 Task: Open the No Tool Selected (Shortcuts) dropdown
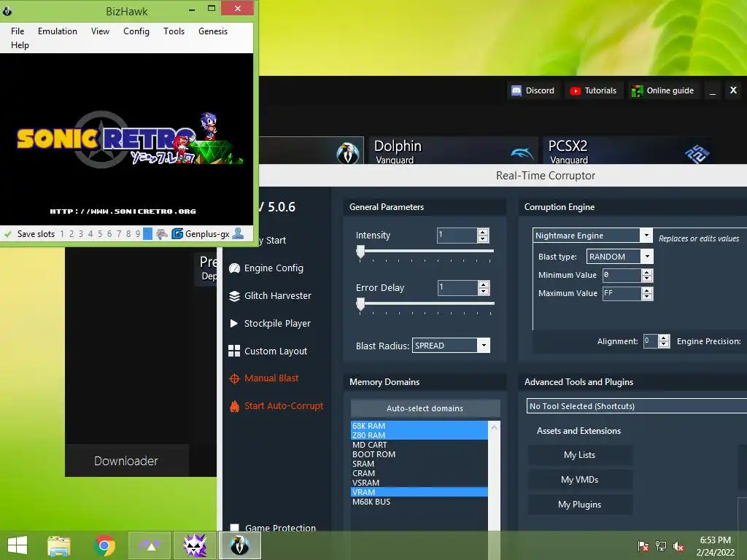pos(637,406)
